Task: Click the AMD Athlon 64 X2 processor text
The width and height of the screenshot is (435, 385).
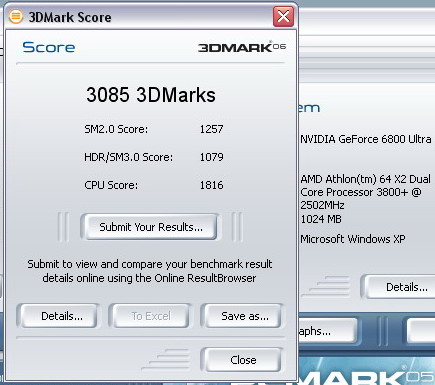Action: point(365,192)
